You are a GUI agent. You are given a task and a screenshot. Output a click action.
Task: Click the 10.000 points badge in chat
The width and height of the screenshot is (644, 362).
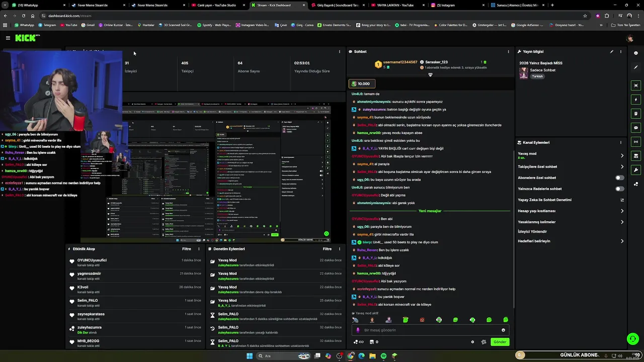(x=361, y=83)
